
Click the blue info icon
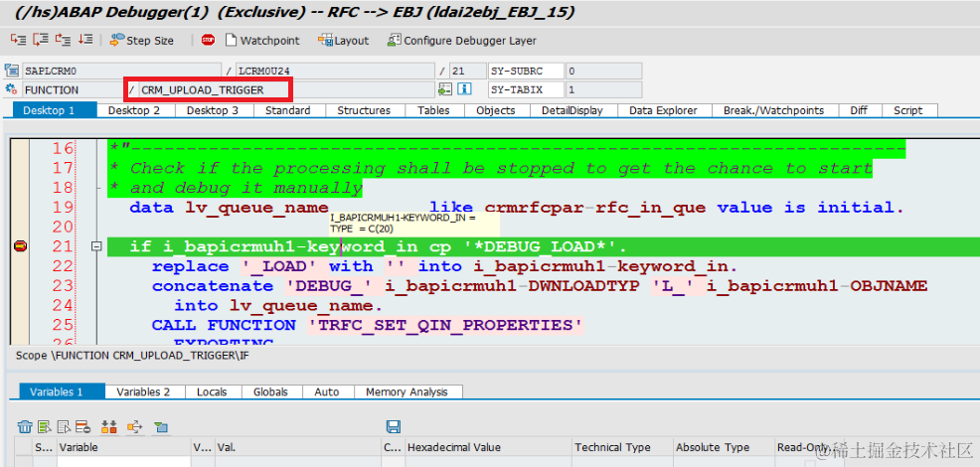pos(464,89)
